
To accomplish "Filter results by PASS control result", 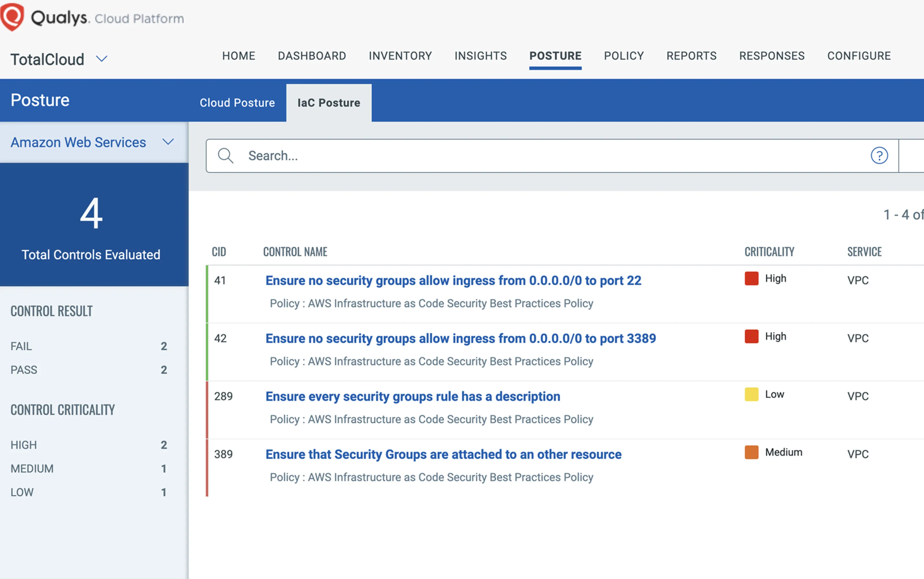I will (x=24, y=370).
